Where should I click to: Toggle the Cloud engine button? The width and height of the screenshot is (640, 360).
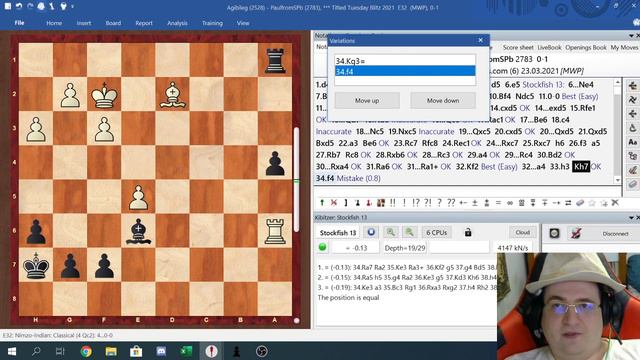pyautogui.click(x=522, y=232)
